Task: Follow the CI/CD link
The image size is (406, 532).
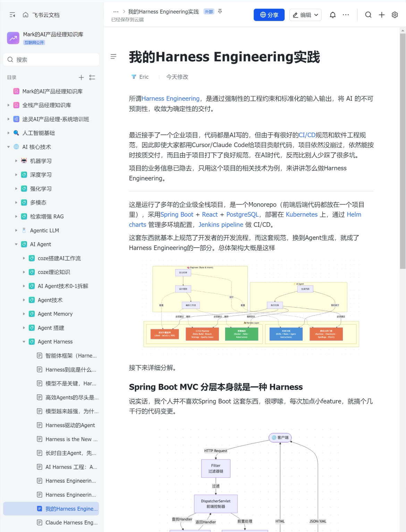Action: 307,135
